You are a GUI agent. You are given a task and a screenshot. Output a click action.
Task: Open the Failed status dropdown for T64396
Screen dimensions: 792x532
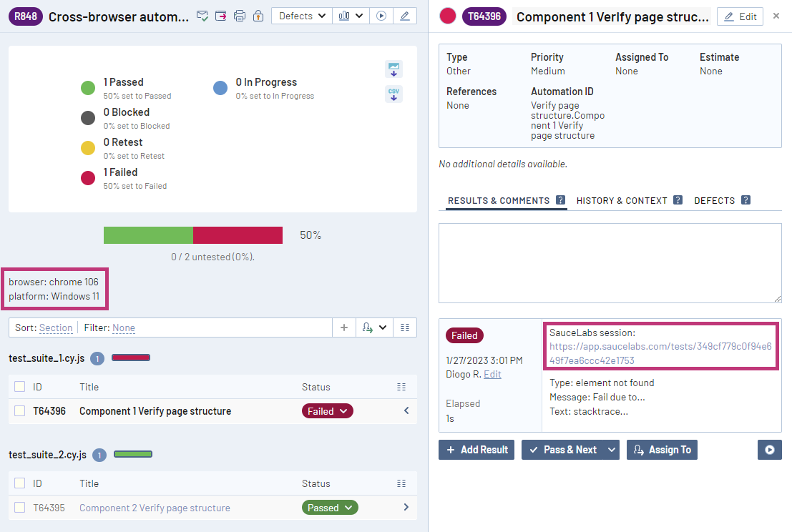coord(328,411)
